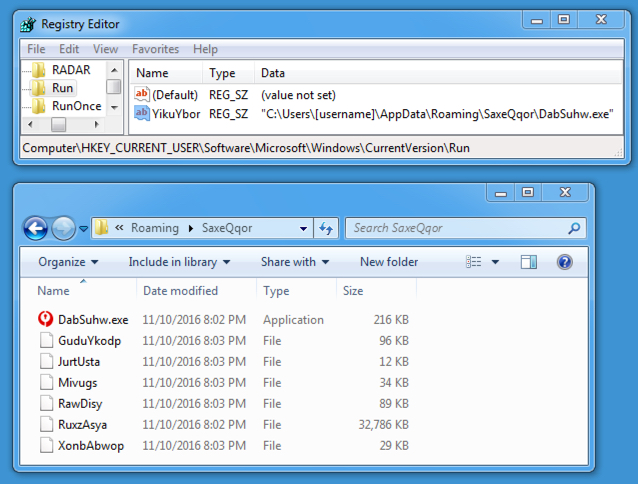Refresh the SaxeQqor folder view

pyautogui.click(x=326, y=228)
